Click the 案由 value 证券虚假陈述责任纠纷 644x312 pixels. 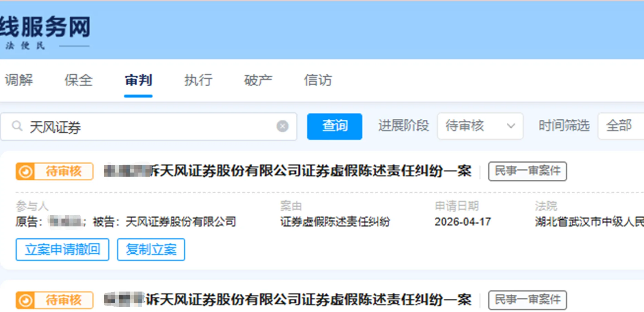(x=335, y=222)
